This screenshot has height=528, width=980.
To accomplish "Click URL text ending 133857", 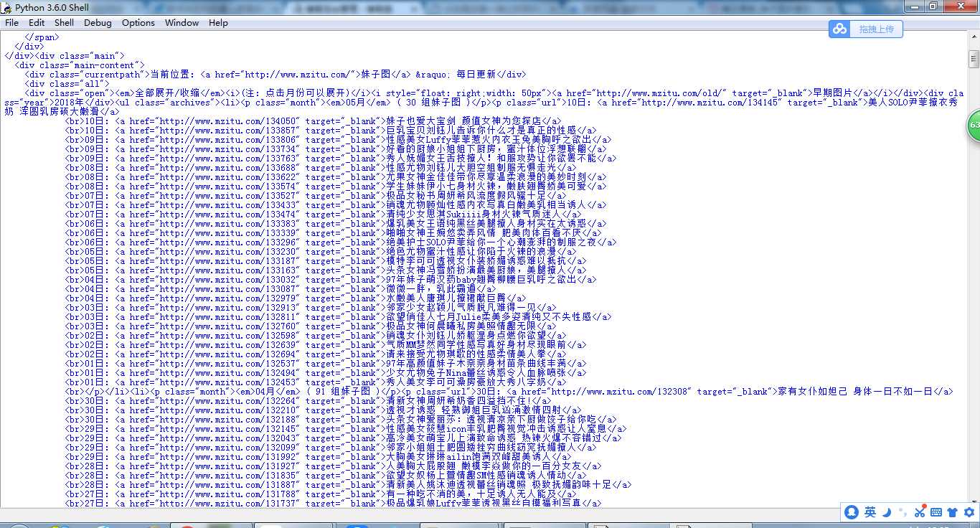I will tap(227, 131).
